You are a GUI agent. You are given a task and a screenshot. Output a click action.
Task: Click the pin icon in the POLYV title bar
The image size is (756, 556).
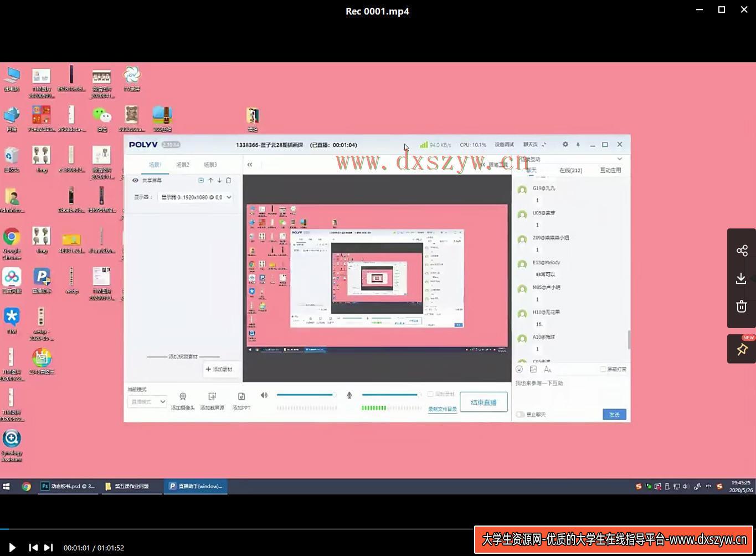click(578, 145)
